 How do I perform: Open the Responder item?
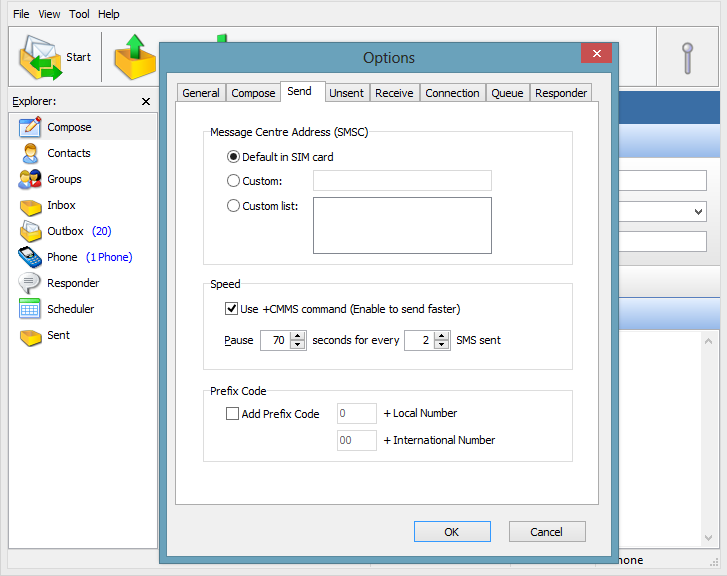(x=72, y=283)
